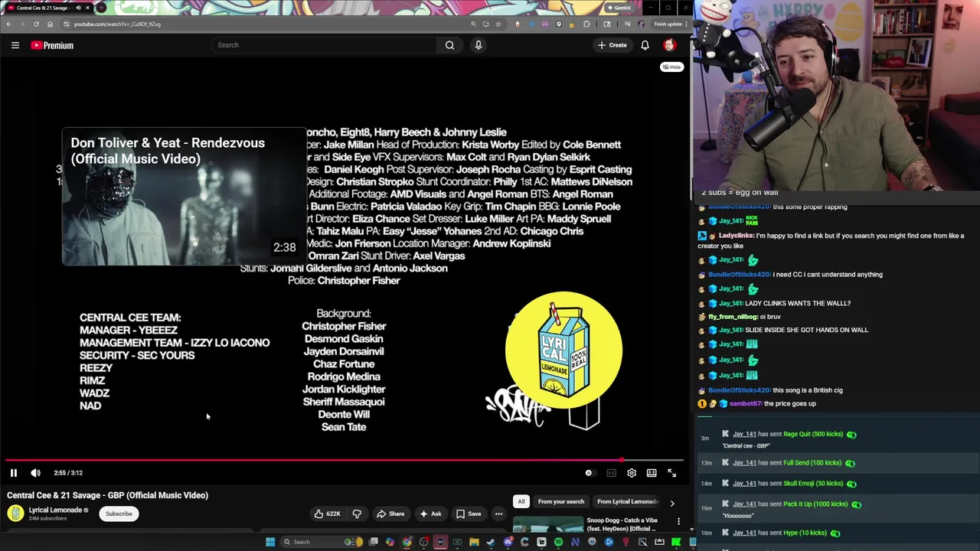This screenshot has width=980, height=551.
Task: Select the From your search chip
Action: click(561, 501)
